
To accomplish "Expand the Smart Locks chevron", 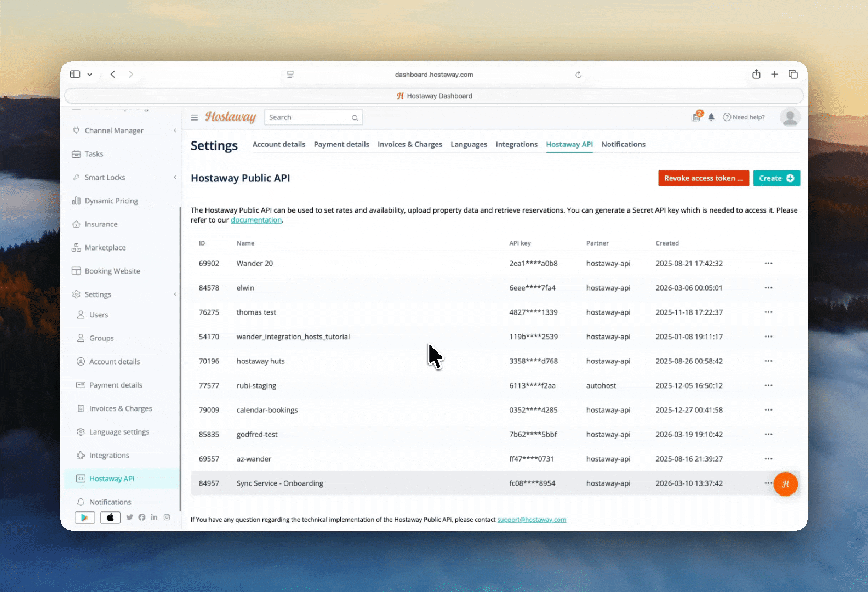I will 175,178.
